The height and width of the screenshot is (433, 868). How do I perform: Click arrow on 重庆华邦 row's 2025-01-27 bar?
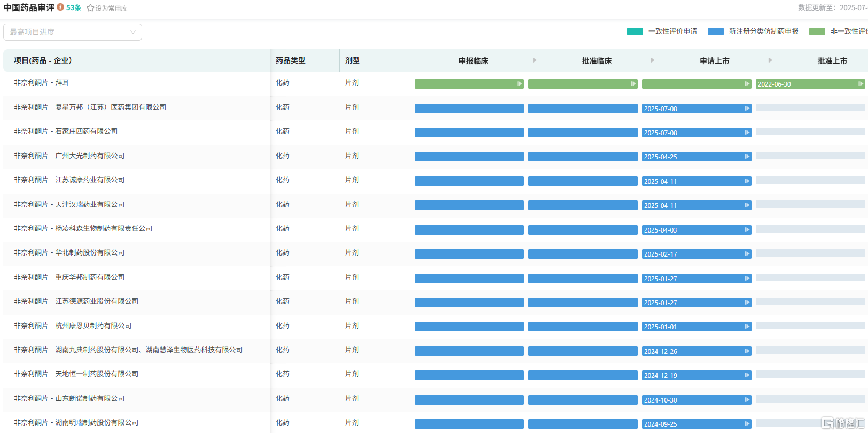(x=747, y=279)
